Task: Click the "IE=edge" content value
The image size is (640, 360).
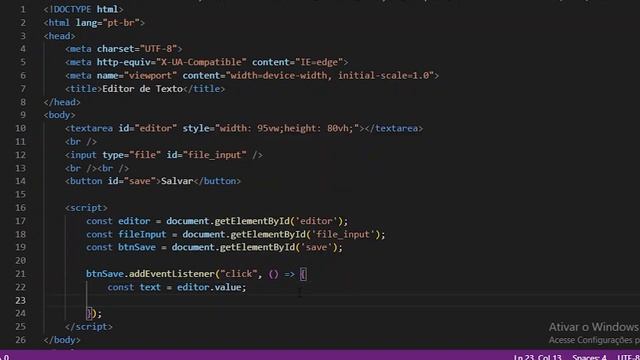Action: click(319, 62)
